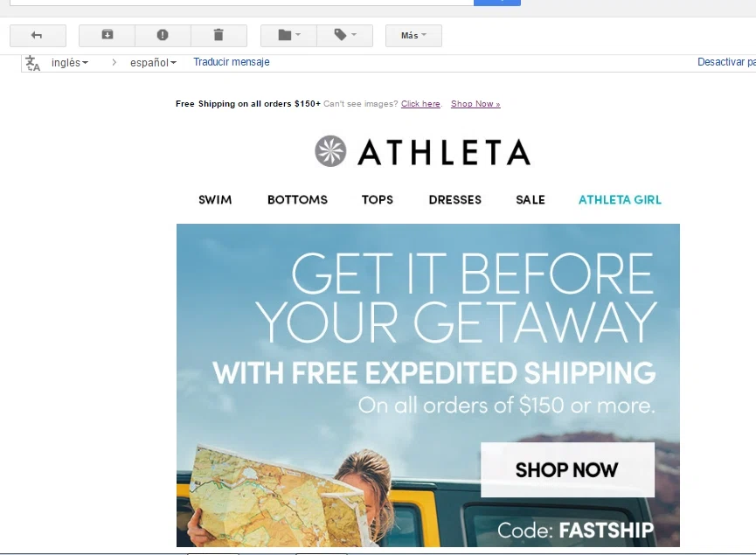This screenshot has height=555, width=756.
Task: Select the SALE navigation item
Action: tap(531, 199)
